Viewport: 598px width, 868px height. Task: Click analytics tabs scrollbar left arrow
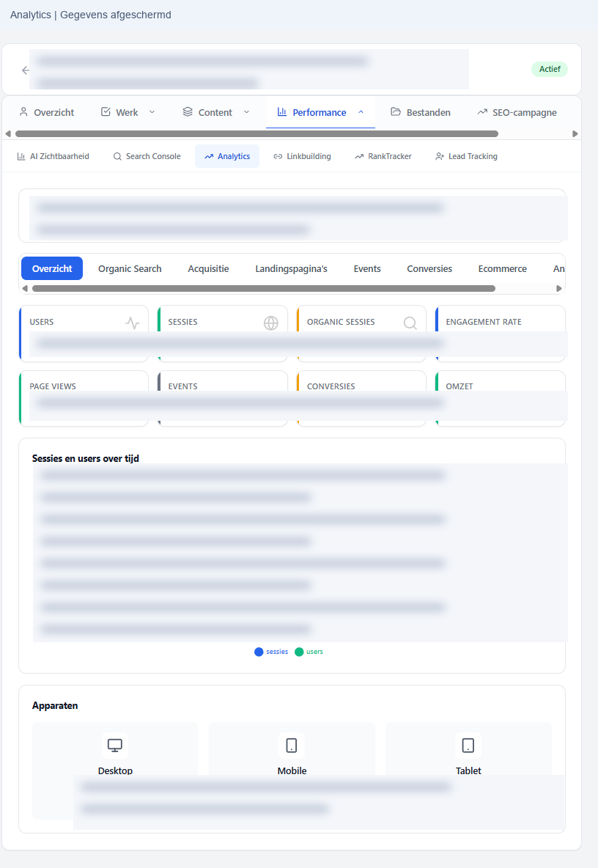25,288
